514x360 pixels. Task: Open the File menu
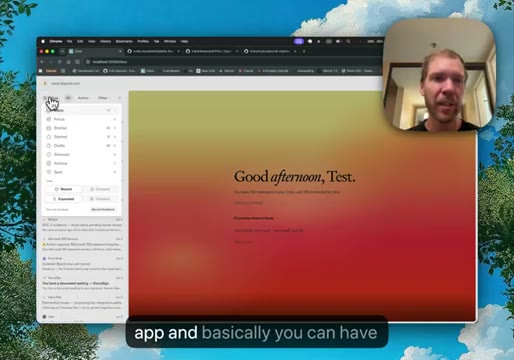pos(69,41)
